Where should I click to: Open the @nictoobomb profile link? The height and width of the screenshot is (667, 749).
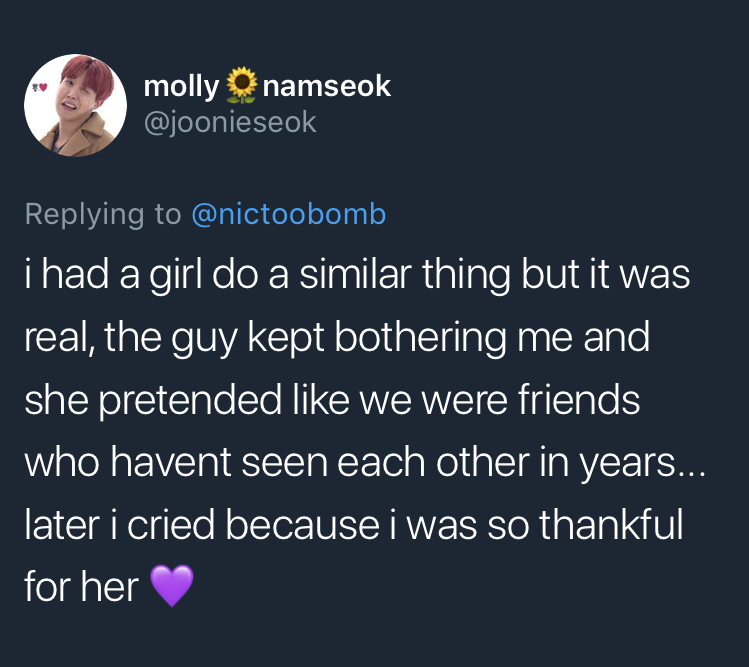[x=288, y=214]
